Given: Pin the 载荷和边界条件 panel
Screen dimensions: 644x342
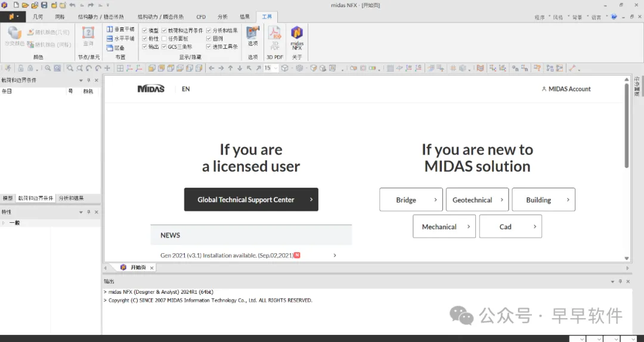Looking at the screenshot, I should [89, 80].
